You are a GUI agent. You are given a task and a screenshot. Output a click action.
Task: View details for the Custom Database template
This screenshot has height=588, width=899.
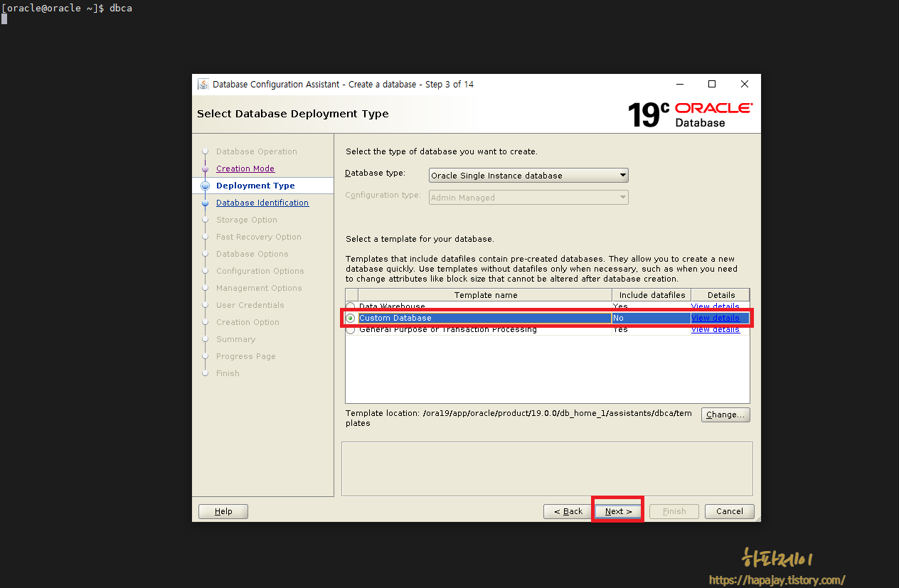(x=716, y=318)
